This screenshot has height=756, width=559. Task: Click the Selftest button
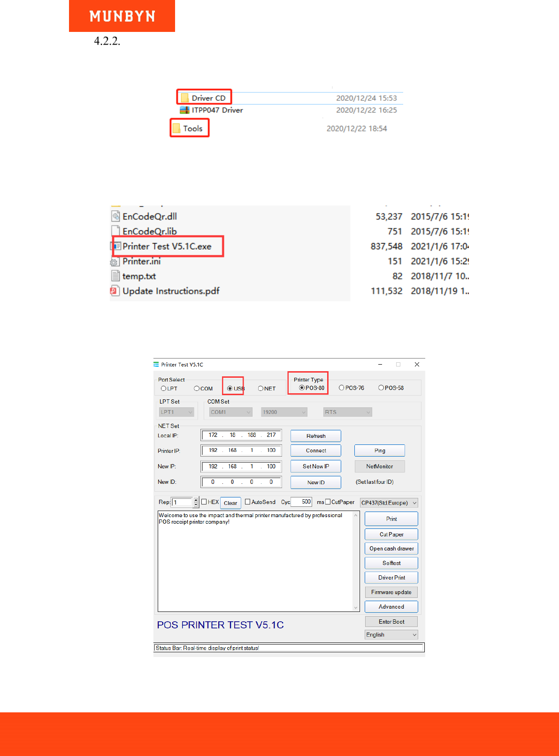point(391,563)
